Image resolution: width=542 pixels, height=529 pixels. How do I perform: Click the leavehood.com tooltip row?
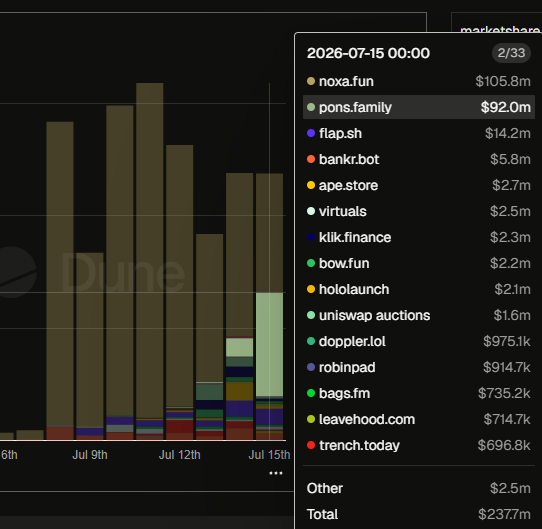(419, 419)
